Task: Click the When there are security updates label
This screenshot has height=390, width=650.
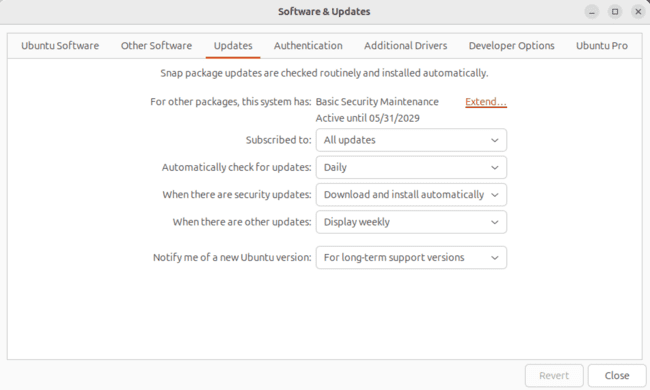Action: coord(237,195)
